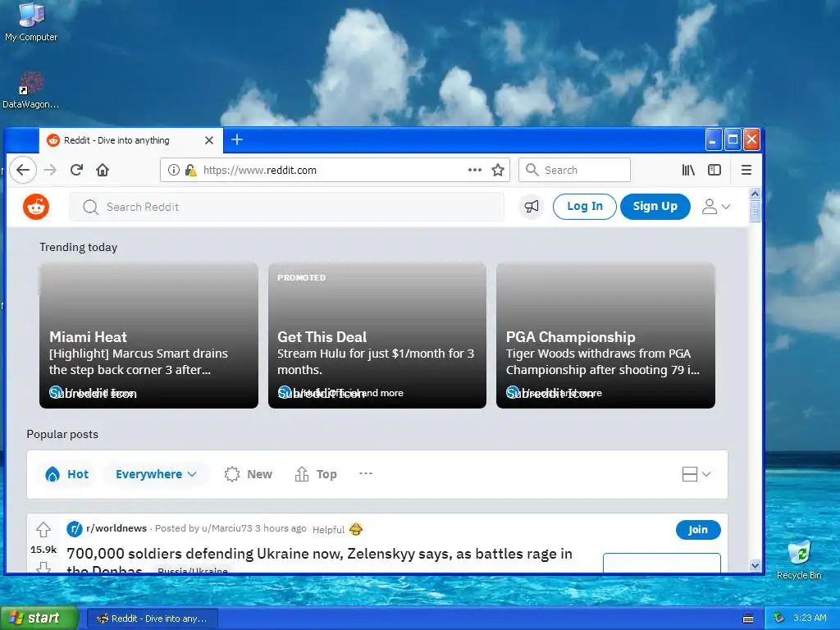The image size is (840, 630).
Task: Upvote the r/worldnews post
Action: tap(43, 530)
